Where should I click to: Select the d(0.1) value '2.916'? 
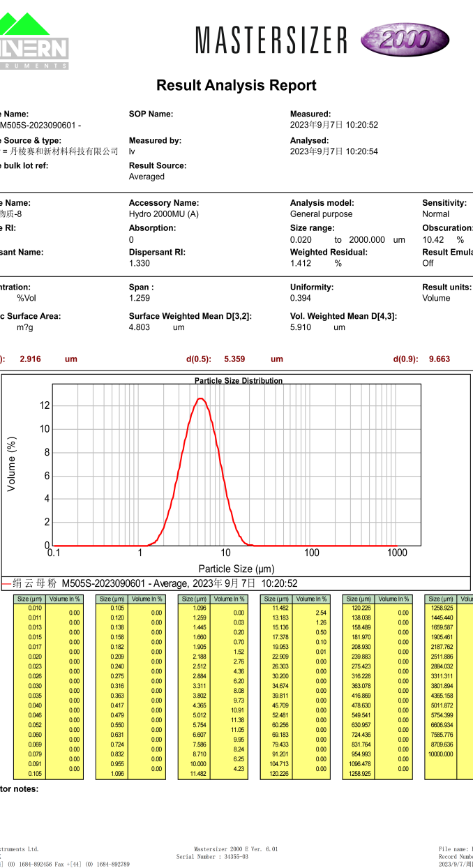click(31, 359)
